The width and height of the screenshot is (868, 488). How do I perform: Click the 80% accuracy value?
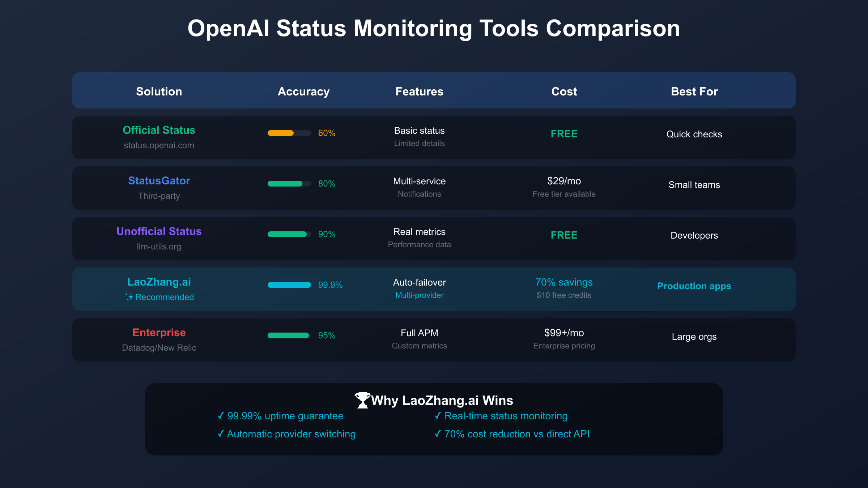(327, 184)
